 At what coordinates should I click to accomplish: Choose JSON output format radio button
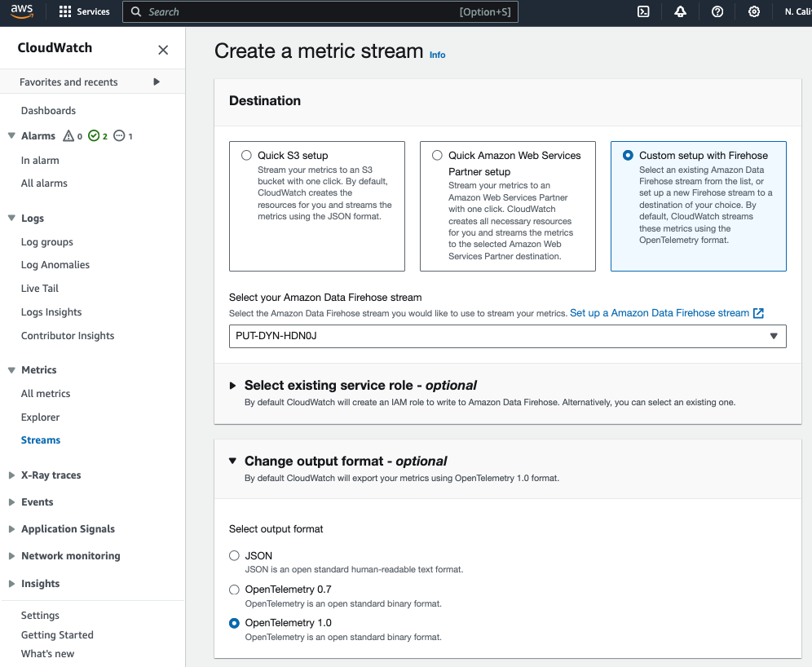click(234, 555)
